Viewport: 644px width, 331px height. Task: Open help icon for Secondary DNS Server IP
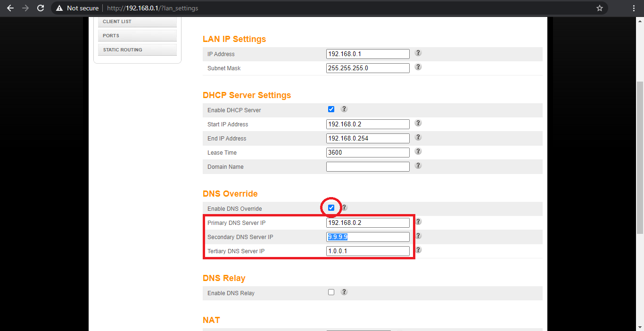point(418,236)
